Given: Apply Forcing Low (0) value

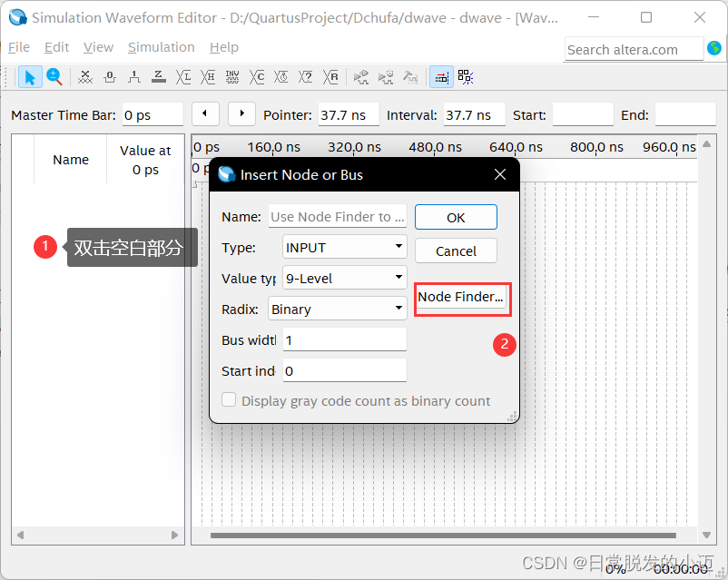Looking at the screenshot, I should point(110,77).
